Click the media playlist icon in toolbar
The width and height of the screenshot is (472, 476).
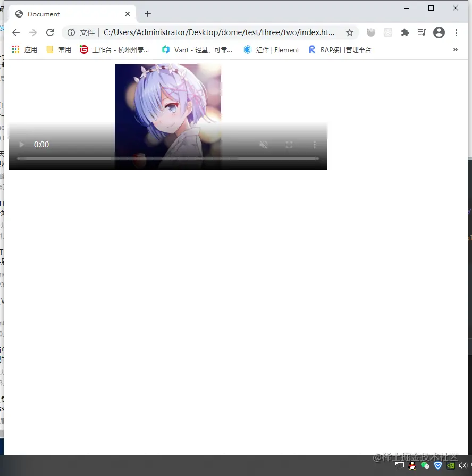[422, 32]
